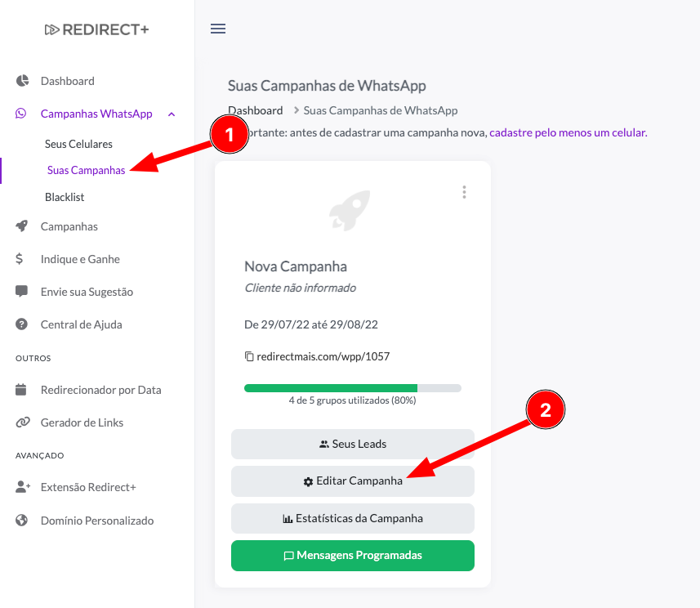Image resolution: width=700 pixels, height=608 pixels.
Task: Open the campaign card three-dot options menu
Action: [464, 192]
